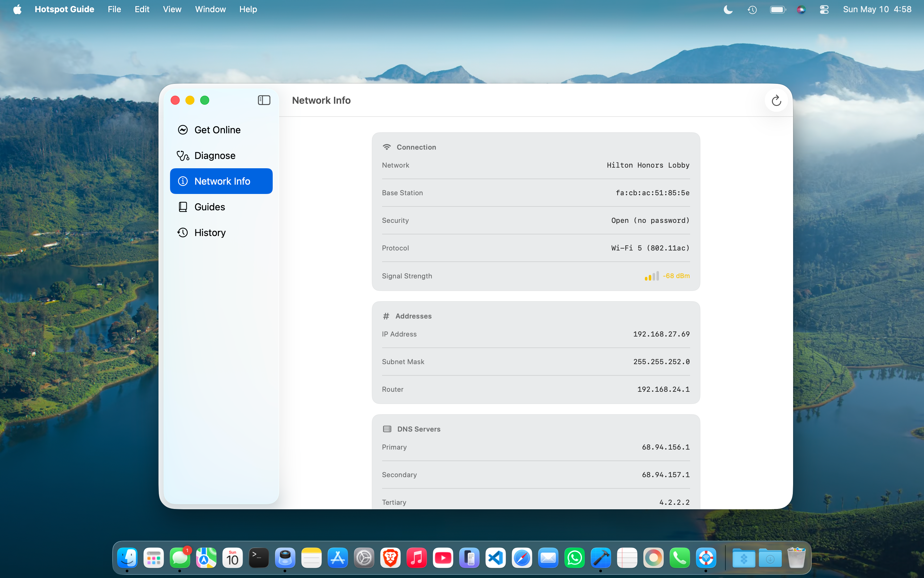Launch Maps from the Dock
924x578 pixels.
point(206,558)
